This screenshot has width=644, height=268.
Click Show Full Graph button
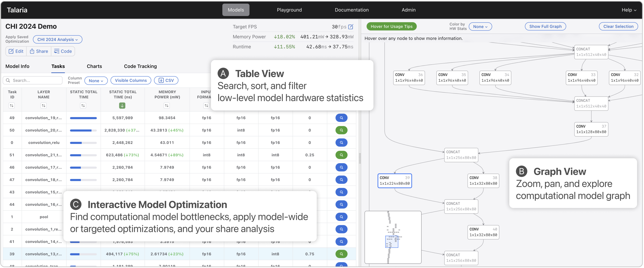(545, 27)
